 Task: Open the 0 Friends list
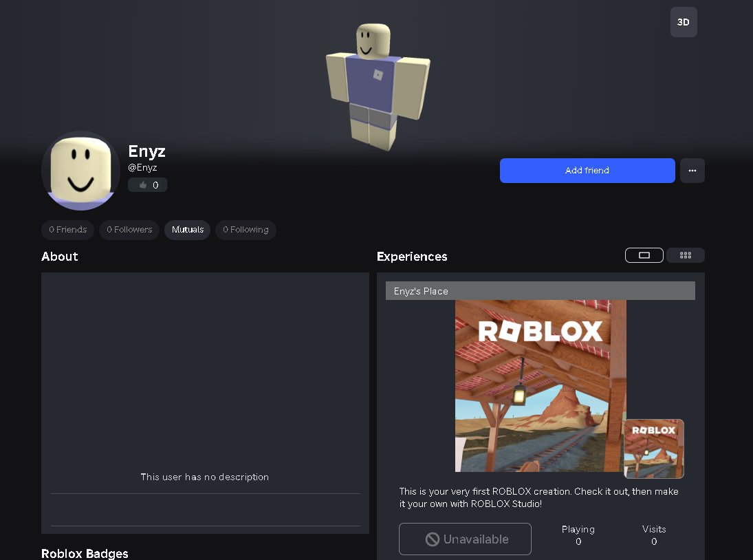point(67,230)
